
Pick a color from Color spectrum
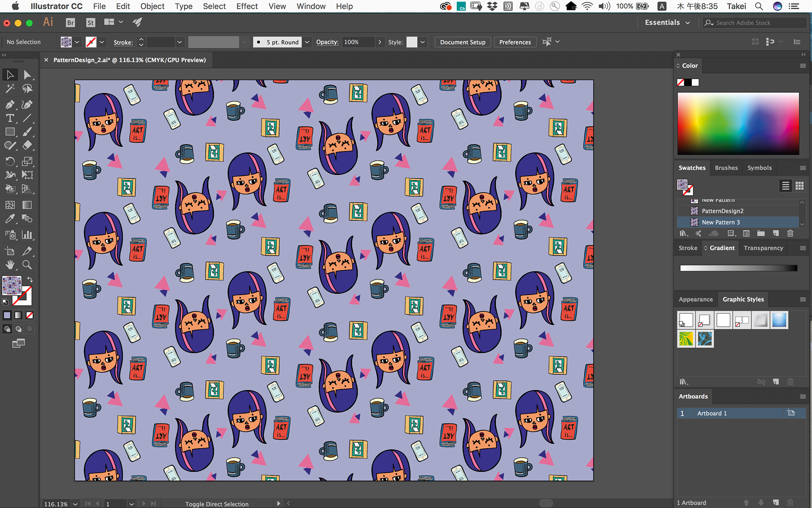tap(738, 123)
